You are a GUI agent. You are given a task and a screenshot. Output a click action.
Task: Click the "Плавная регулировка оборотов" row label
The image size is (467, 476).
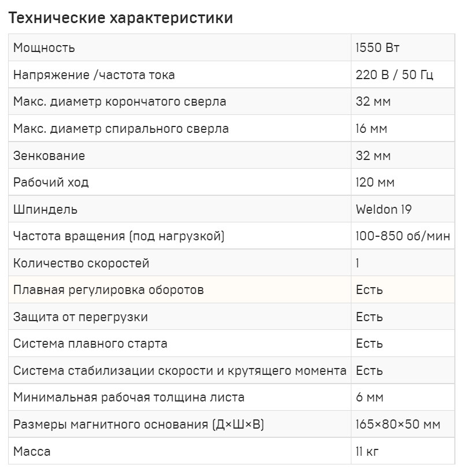109,290
